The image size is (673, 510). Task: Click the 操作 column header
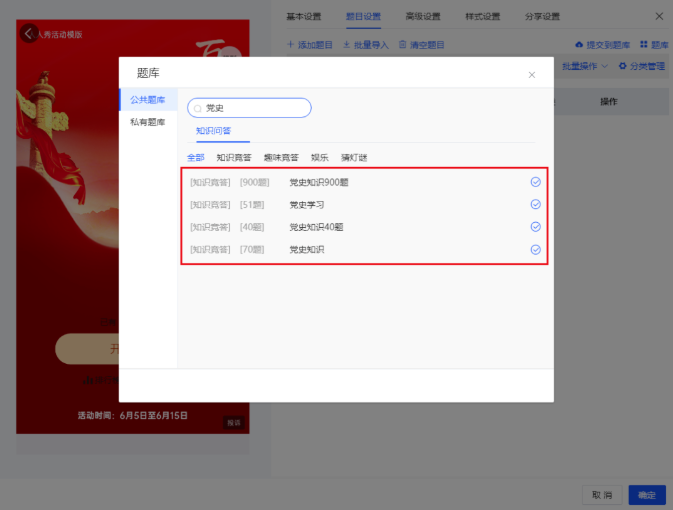pyautogui.click(x=609, y=102)
